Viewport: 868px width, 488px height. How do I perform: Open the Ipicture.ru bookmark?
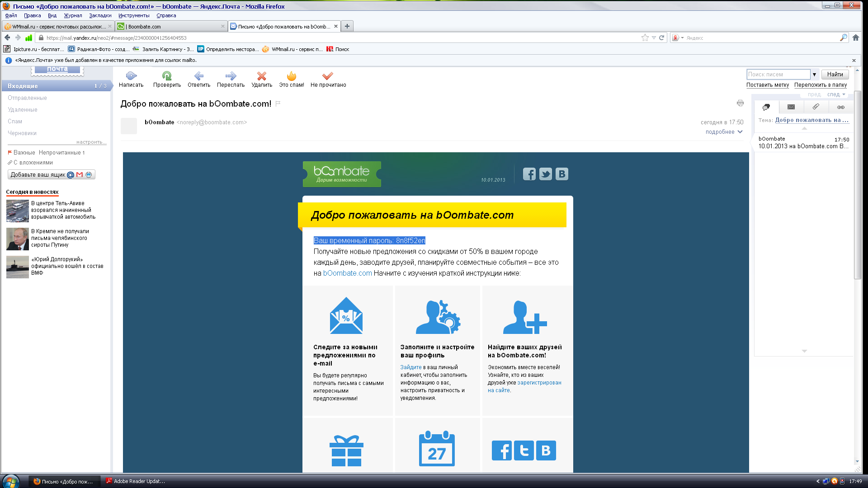pos(34,49)
